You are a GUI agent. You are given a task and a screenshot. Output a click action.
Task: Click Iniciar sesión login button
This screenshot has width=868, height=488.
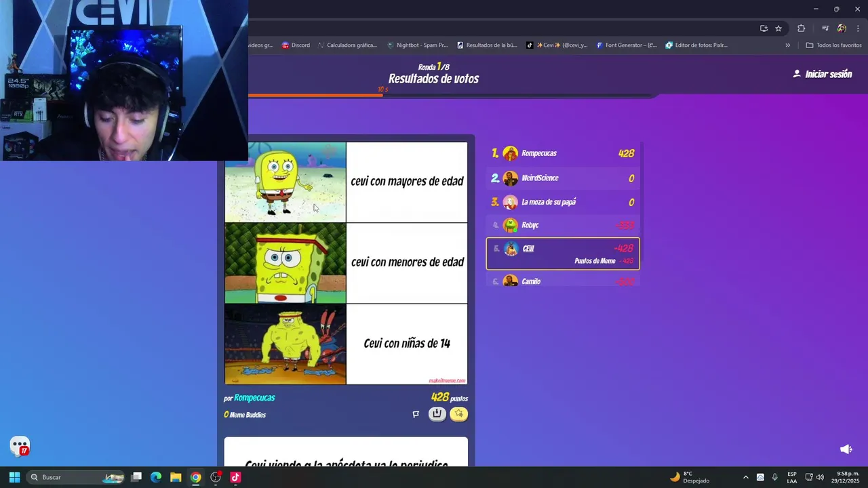tap(822, 74)
